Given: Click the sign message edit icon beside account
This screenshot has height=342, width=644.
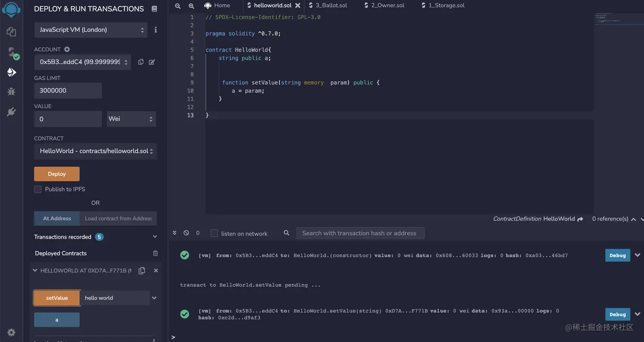Looking at the screenshot, I should (x=152, y=62).
